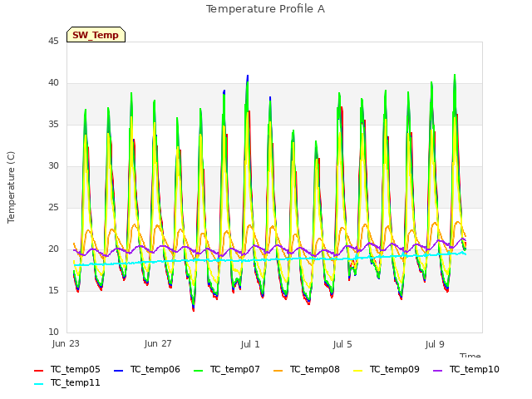Click the Temperature (C) y-axis title

point(11,187)
